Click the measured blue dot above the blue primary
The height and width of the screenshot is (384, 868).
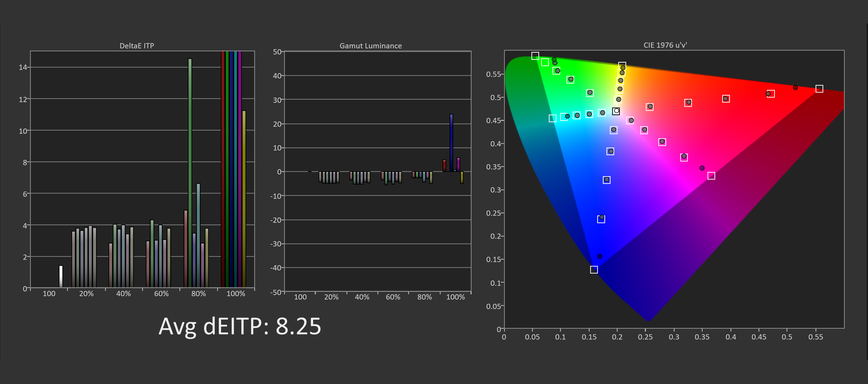599,256
